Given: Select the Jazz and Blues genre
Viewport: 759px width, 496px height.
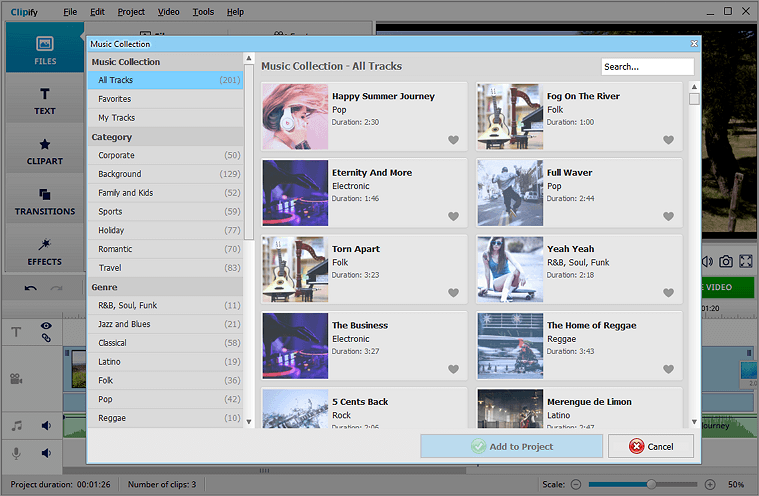Looking at the screenshot, I should pos(166,324).
